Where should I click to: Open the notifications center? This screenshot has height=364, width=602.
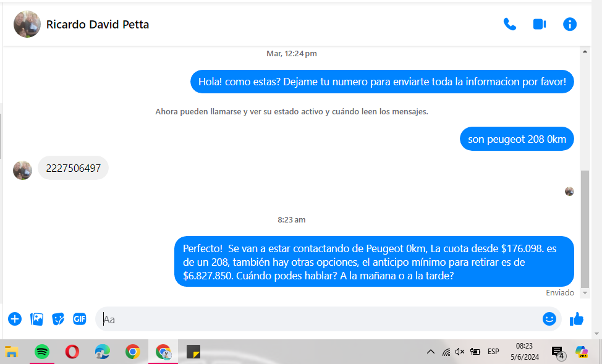pos(557,352)
